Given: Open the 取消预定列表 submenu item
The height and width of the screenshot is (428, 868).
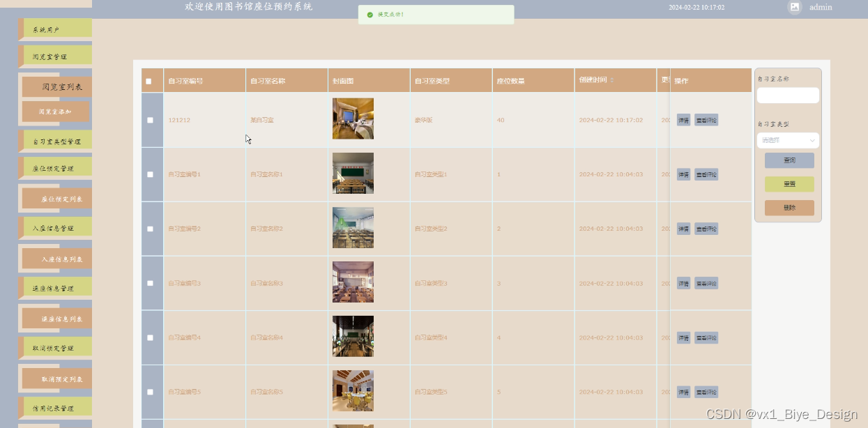Looking at the screenshot, I should pyautogui.click(x=57, y=379).
